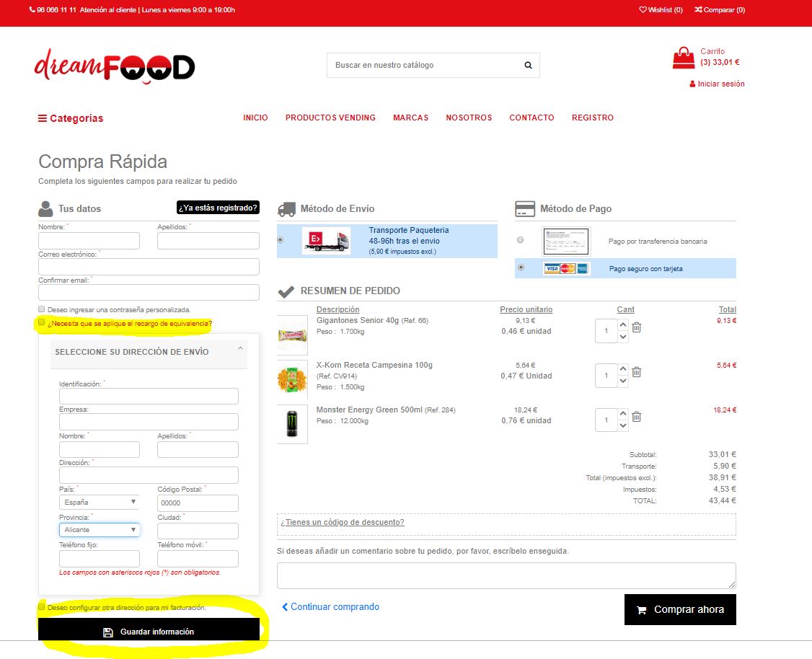Select Transporte Paqueteria shipping radio
The height and width of the screenshot is (659, 812).
click(x=280, y=239)
